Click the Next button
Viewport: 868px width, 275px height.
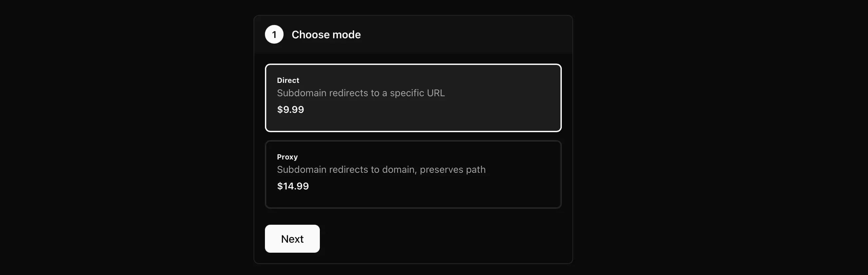coord(292,239)
